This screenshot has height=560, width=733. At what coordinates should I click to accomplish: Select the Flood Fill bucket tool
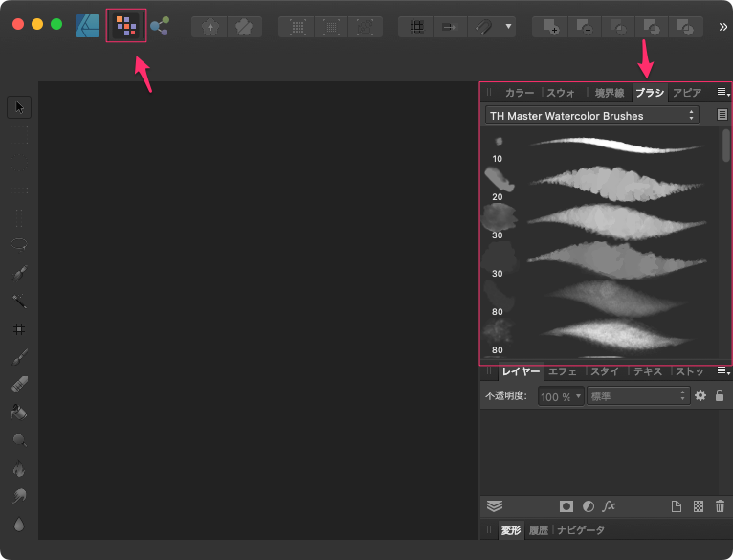pos(19,413)
